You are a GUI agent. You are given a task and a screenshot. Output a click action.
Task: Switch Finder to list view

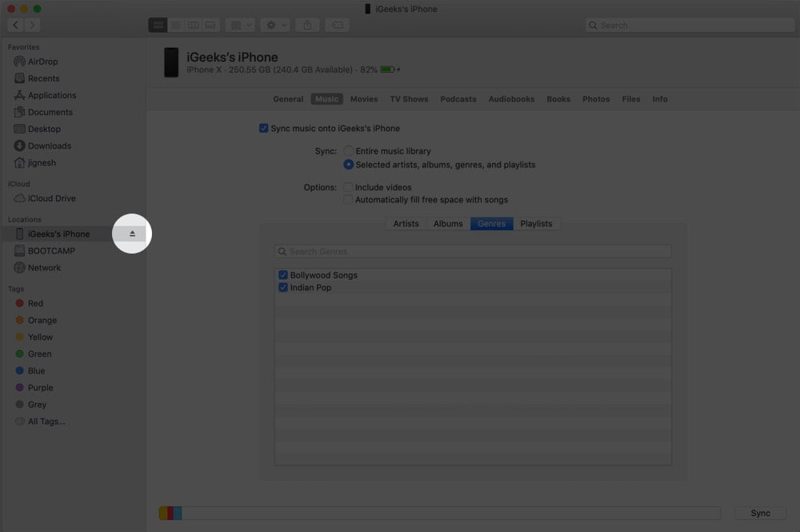tap(175, 25)
